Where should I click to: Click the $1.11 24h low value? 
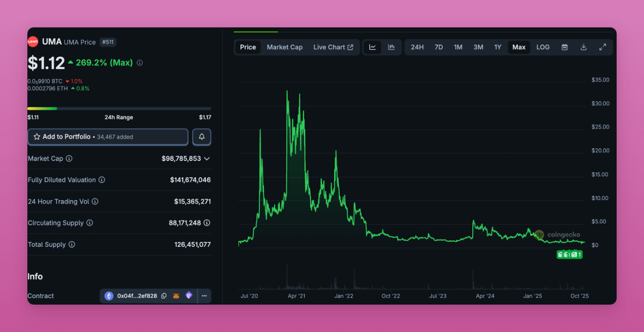point(34,117)
